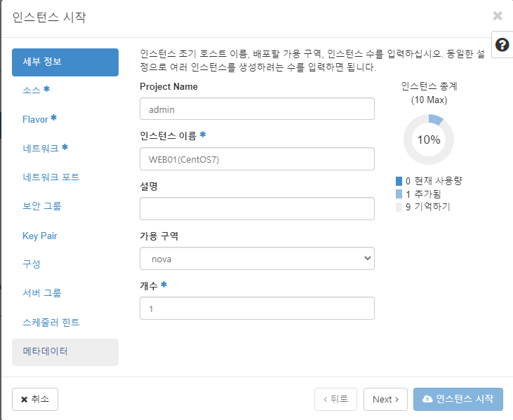Open the help question mark icon
This screenshot has width=513, height=420.
[502, 45]
